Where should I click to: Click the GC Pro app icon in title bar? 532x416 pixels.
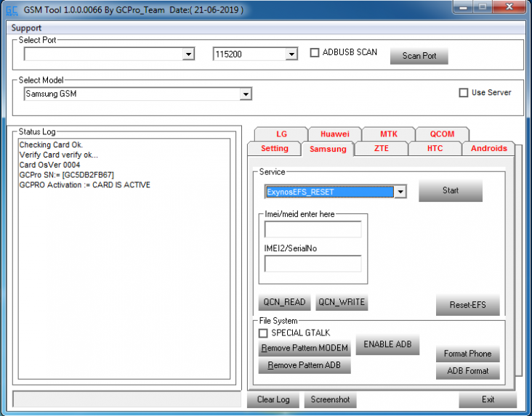[x=12, y=10]
